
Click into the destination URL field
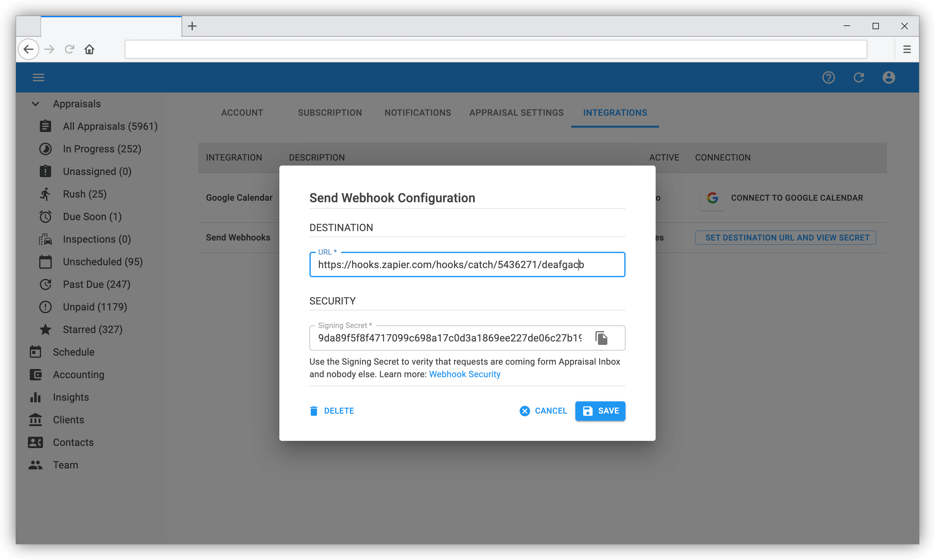(467, 265)
